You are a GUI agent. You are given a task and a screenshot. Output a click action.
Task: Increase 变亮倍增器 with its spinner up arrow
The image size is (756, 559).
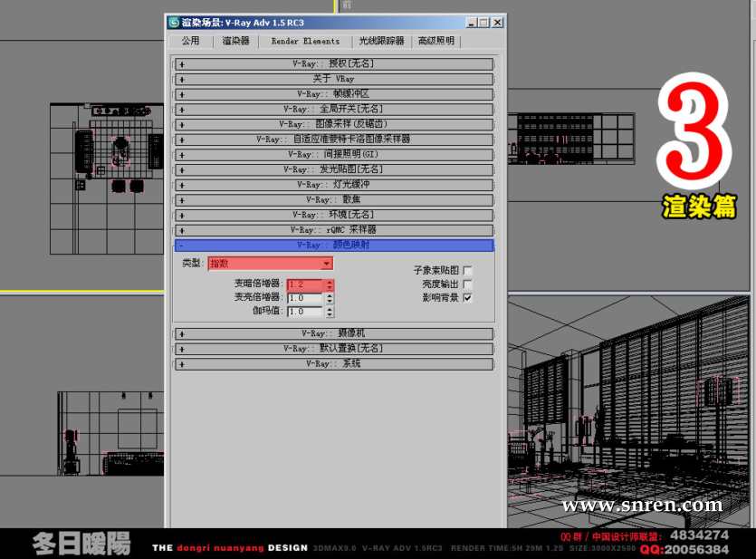click(330, 295)
